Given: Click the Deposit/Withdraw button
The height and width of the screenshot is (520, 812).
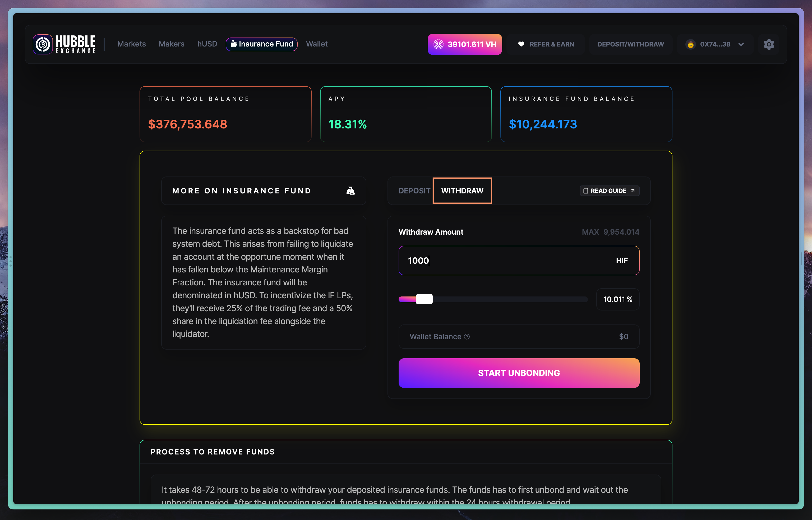Looking at the screenshot, I should pos(630,44).
